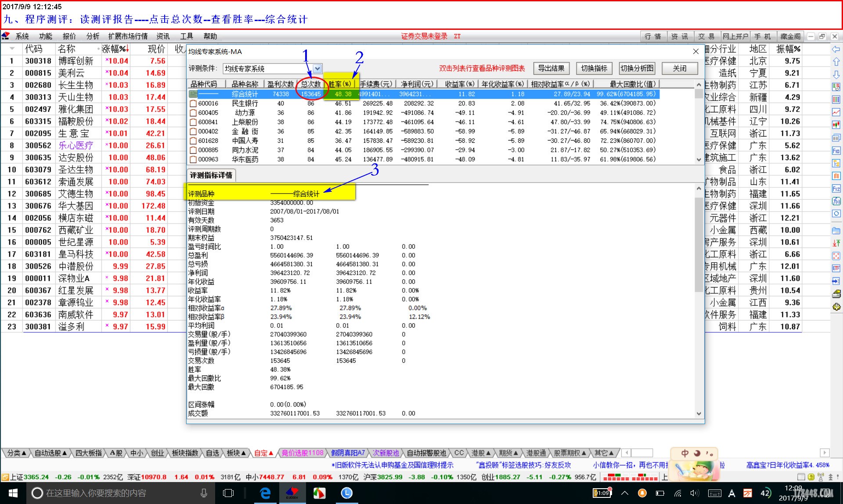Image resolution: width=843 pixels, height=504 pixels.
Task: Click the 行情 top button
Action: point(653,36)
